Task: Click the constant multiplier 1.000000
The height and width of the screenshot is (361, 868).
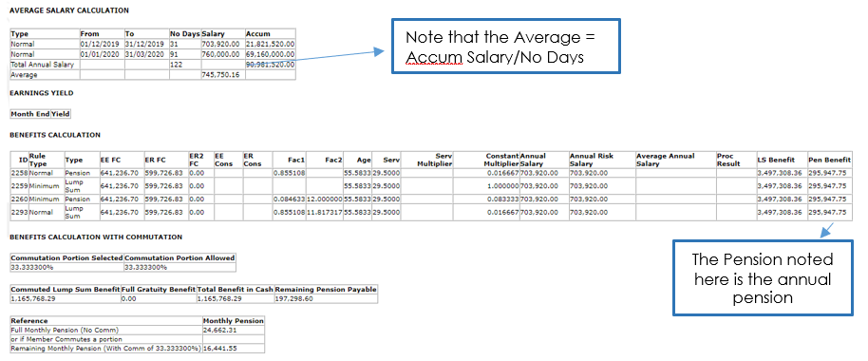Action: pyautogui.click(x=503, y=186)
